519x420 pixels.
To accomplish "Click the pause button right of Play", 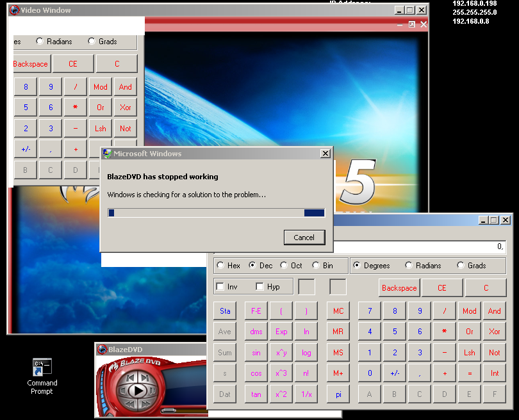I will pos(154,391).
